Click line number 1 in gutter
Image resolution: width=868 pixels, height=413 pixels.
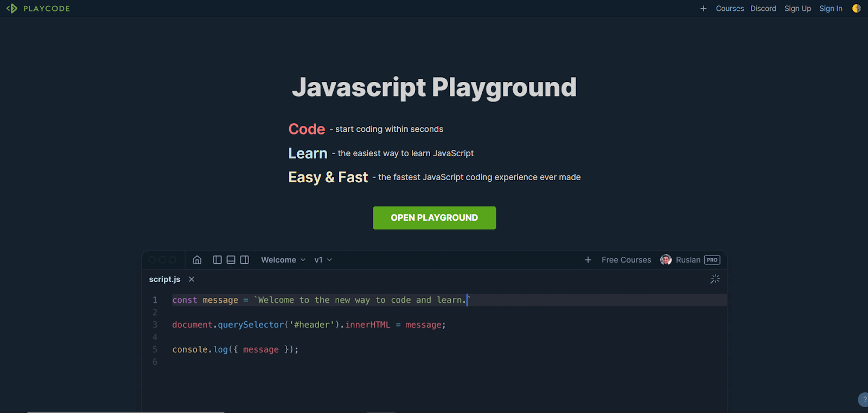[x=155, y=300]
